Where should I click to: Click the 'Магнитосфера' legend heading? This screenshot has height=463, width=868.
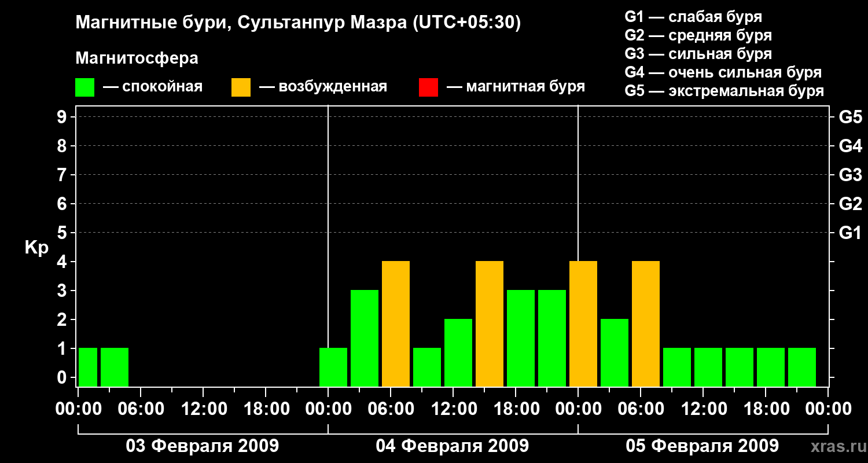(x=137, y=58)
